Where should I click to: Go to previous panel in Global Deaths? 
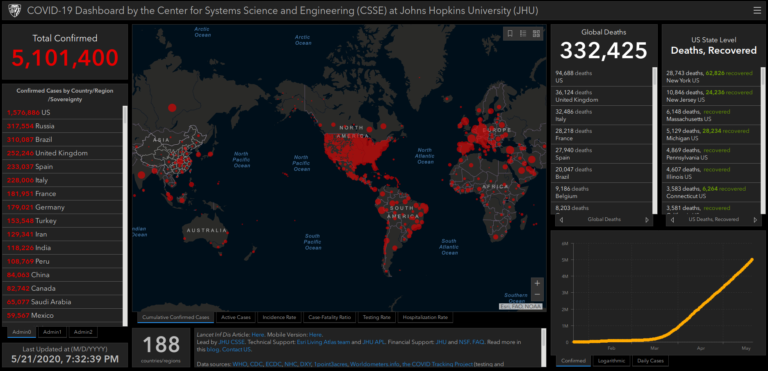pos(561,220)
